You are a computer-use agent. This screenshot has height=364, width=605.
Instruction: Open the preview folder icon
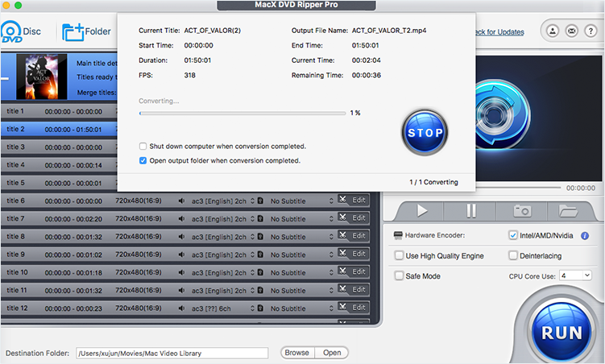tap(569, 211)
